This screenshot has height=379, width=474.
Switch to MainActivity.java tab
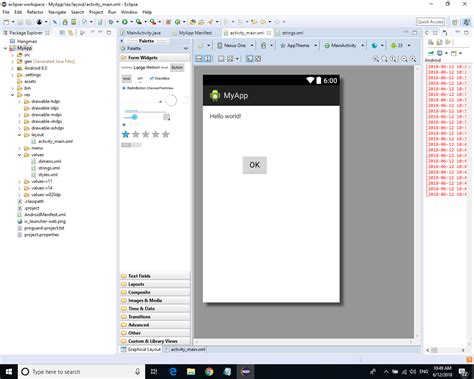140,33
